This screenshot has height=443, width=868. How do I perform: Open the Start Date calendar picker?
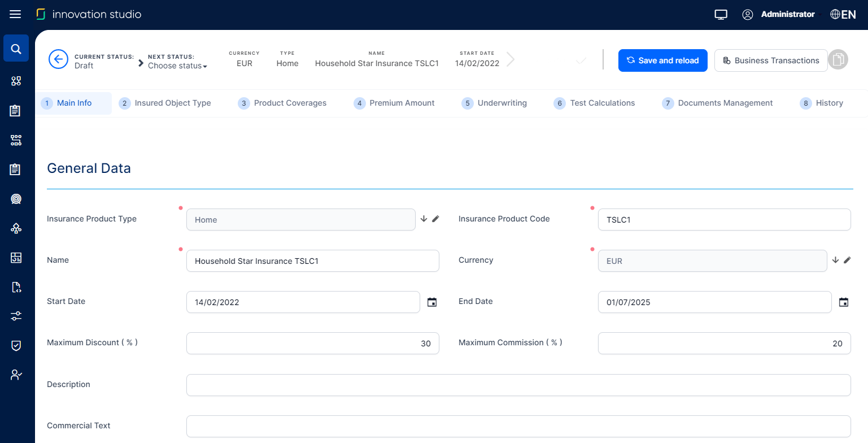pos(432,302)
